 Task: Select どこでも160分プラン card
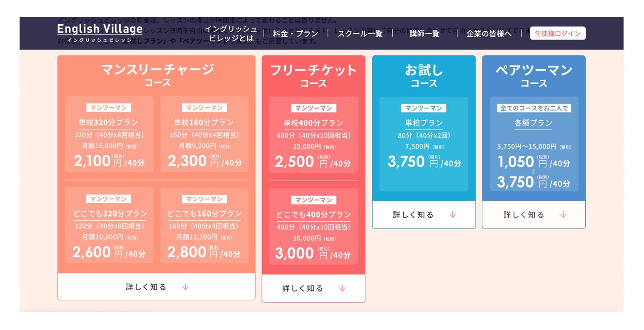(x=205, y=225)
